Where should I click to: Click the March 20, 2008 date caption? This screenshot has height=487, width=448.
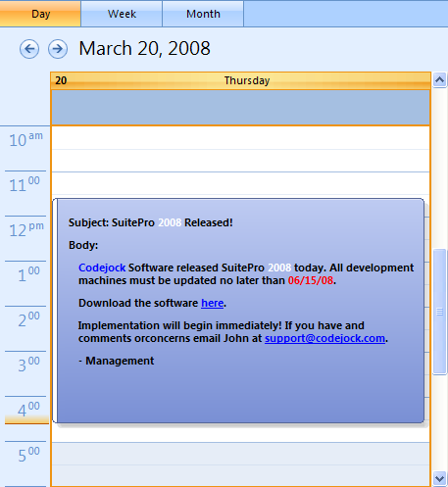click(144, 49)
